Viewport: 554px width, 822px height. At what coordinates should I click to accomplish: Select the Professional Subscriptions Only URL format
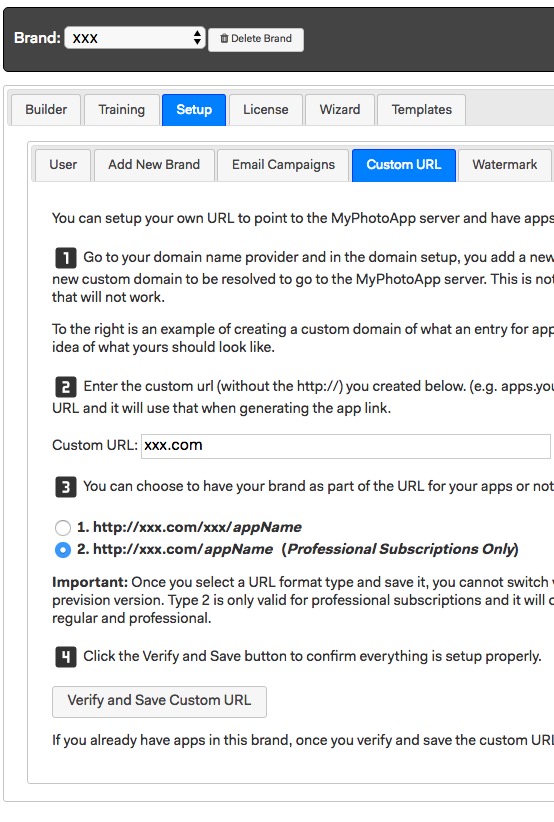(63, 550)
